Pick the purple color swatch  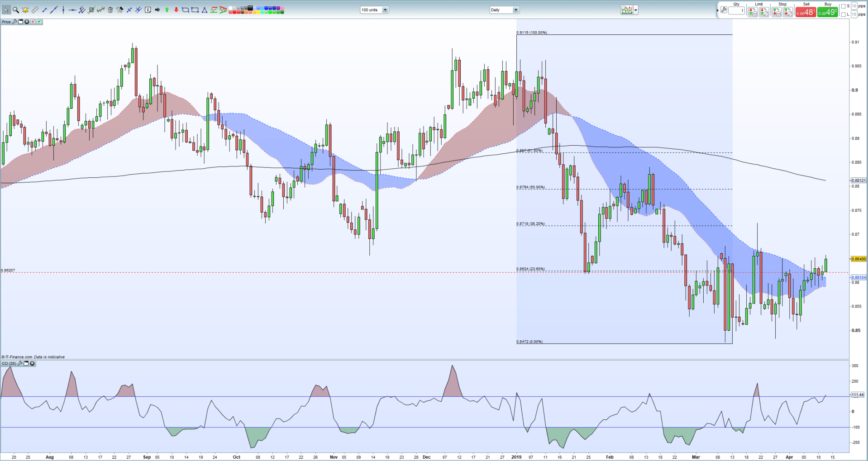coord(278,8)
